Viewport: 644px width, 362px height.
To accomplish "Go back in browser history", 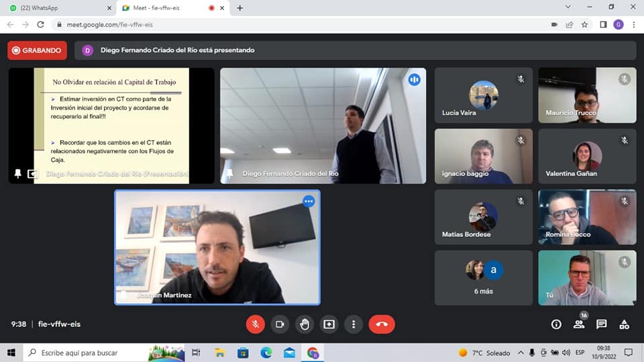I will pyautogui.click(x=10, y=25).
